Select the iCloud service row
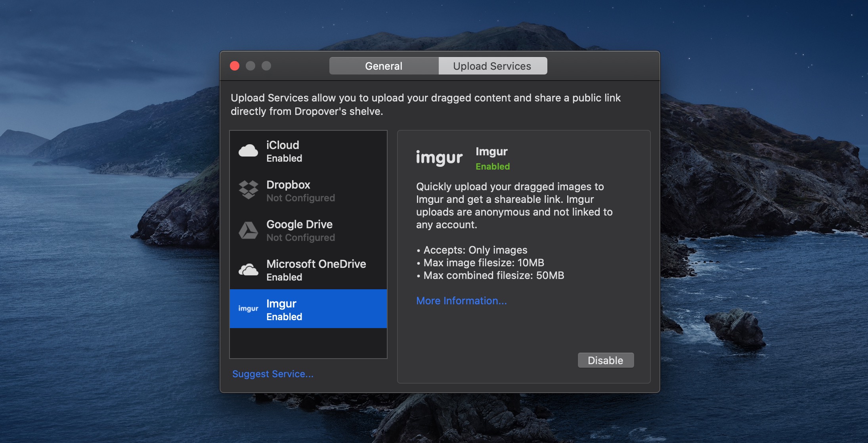Viewport: 868px width, 443px height. tap(308, 151)
